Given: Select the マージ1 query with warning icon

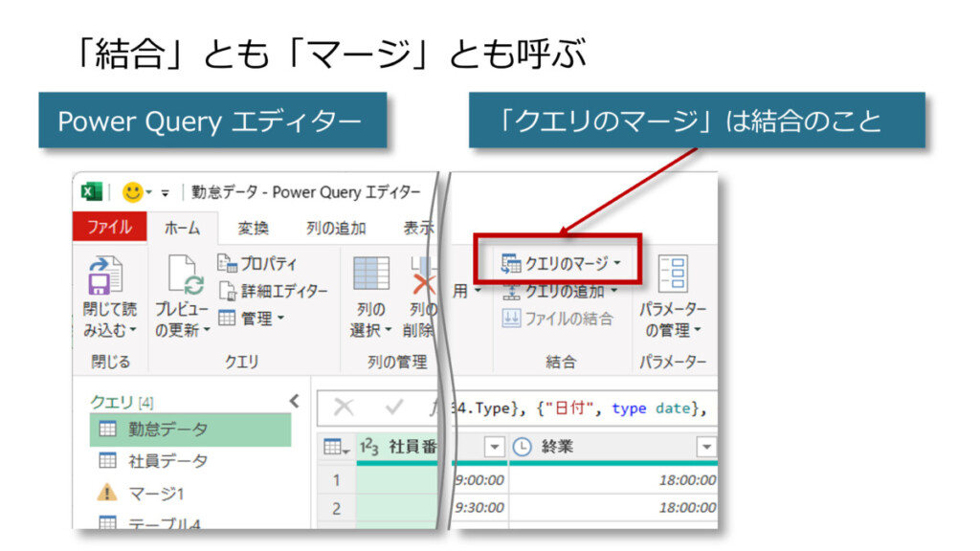Looking at the screenshot, I should [156, 493].
